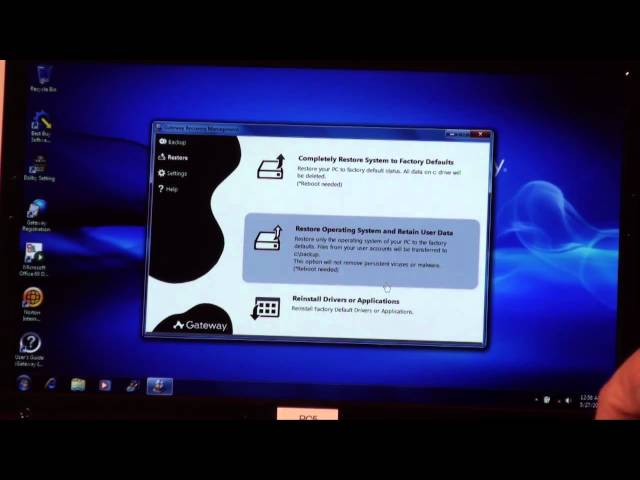Open the desktop icon above Gateway Registration
640x480 pixels.
point(39,168)
